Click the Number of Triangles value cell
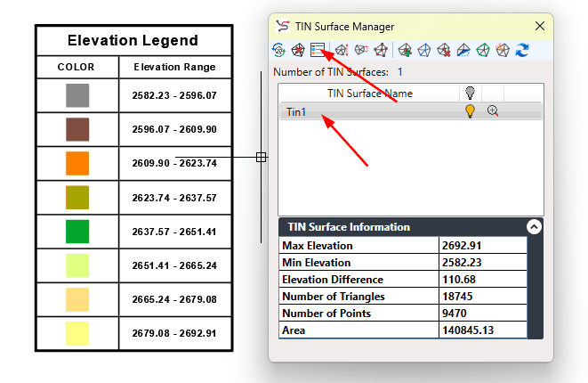 482,297
